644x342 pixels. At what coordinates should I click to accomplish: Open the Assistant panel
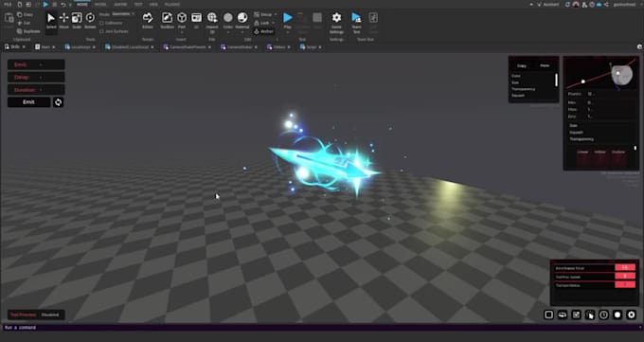548,4
